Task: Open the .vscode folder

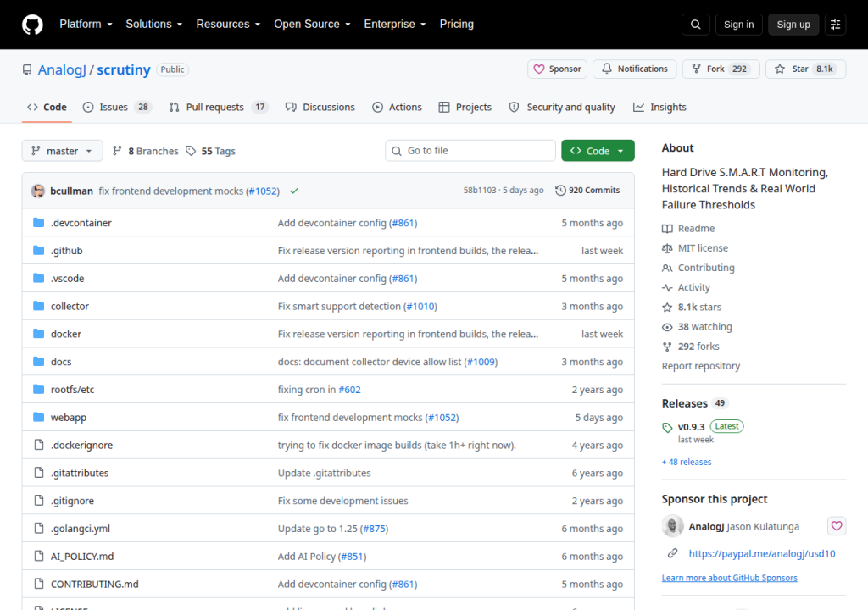Action: [x=68, y=279]
